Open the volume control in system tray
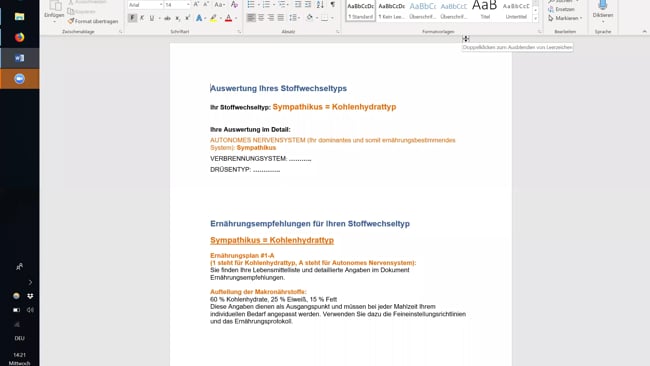 pos(30,310)
